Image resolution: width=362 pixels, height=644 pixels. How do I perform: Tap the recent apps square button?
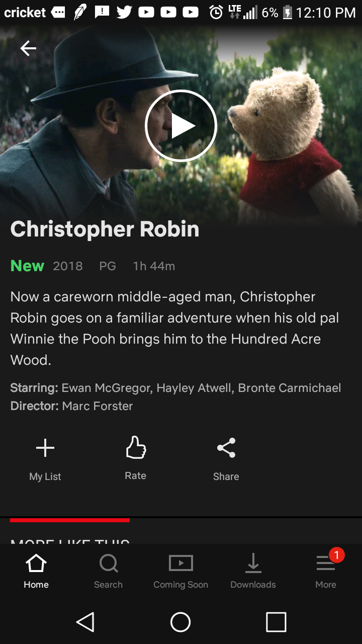click(x=276, y=622)
